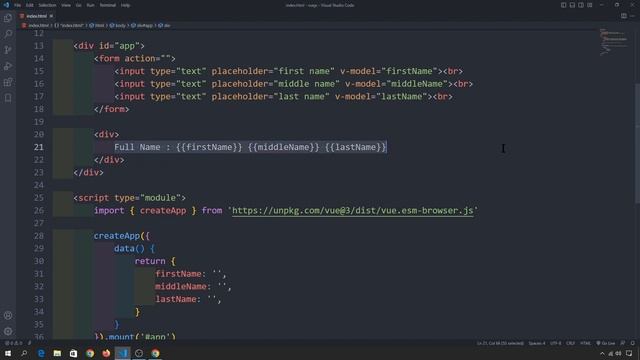The width and height of the screenshot is (640, 360).
Task: Open the Selection menu
Action: 47,5
